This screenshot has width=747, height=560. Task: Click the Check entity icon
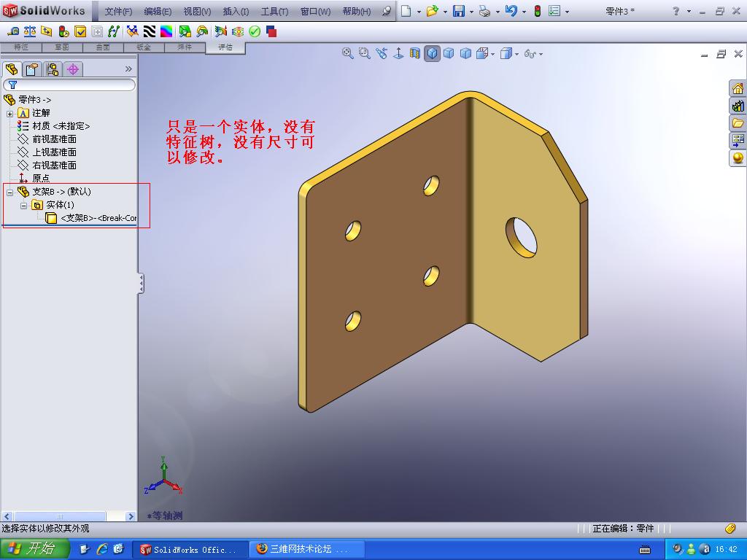[80, 31]
